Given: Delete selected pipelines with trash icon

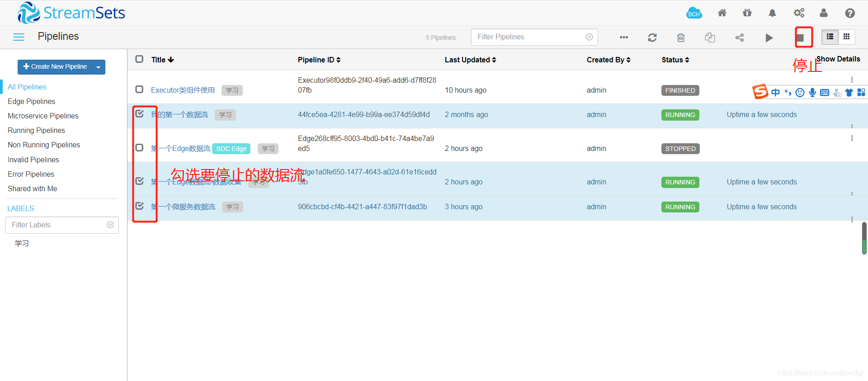Looking at the screenshot, I should (x=681, y=38).
